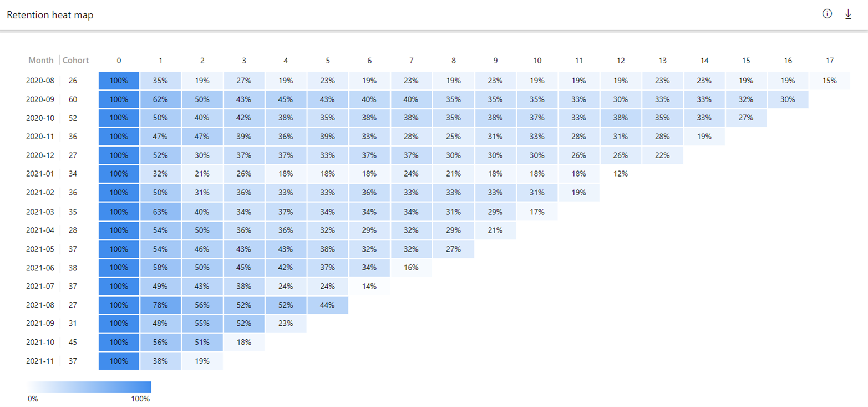The height and width of the screenshot is (407, 868).
Task: Click the color gradient legend bar
Action: [89, 387]
